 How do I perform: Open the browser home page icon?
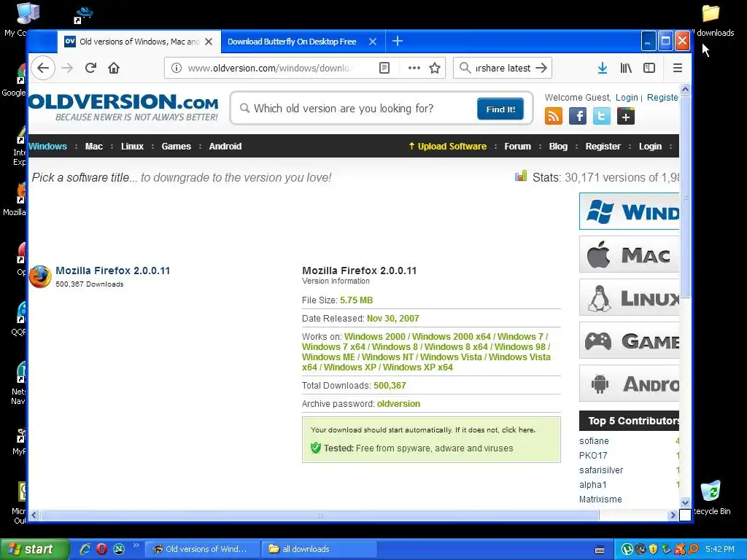[x=113, y=68]
